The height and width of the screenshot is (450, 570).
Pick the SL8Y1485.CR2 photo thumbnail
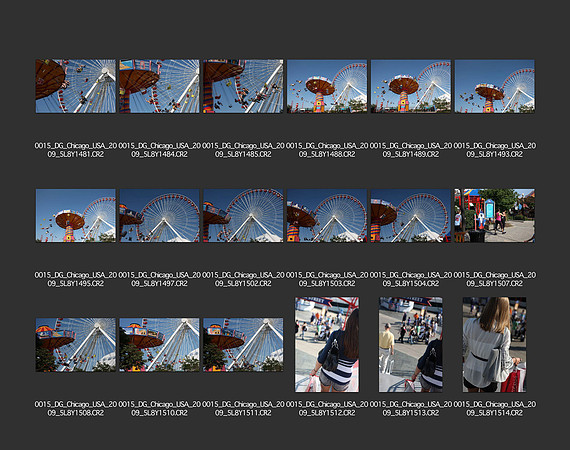point(243,86)
